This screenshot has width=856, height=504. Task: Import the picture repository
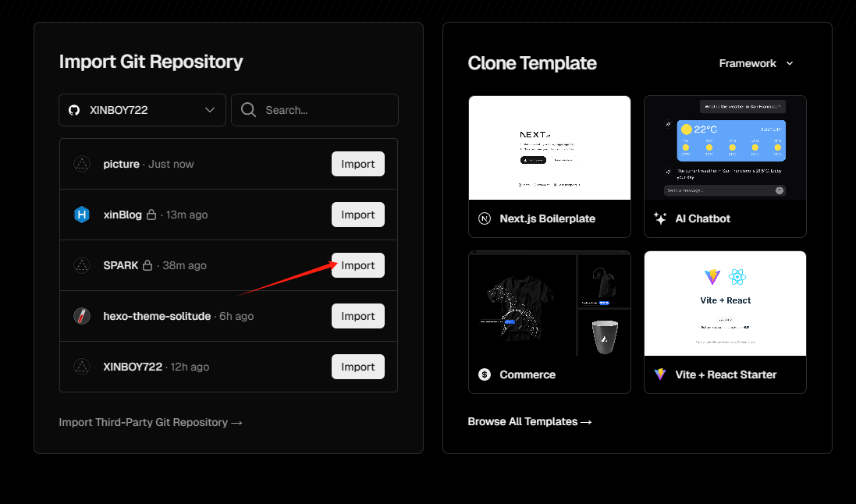point(358,164)
